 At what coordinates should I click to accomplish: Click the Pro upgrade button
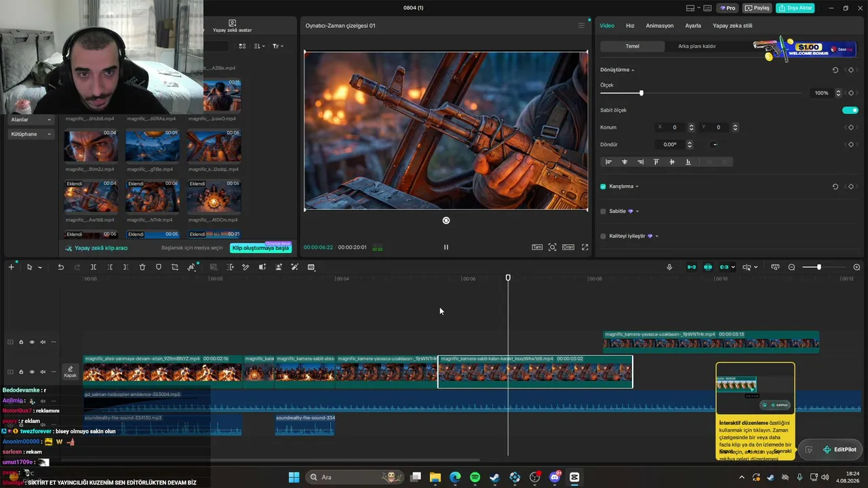point(728,8)
